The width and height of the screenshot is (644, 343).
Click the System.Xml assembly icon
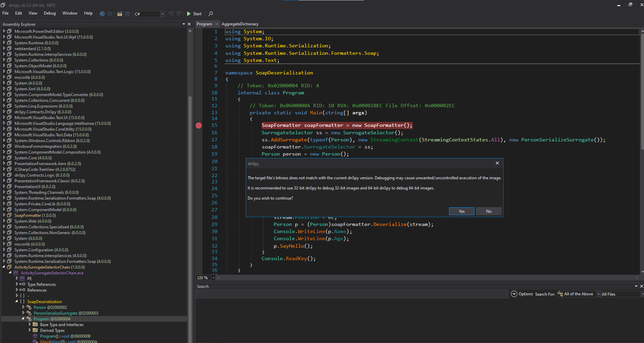click(x=9, y=89)
